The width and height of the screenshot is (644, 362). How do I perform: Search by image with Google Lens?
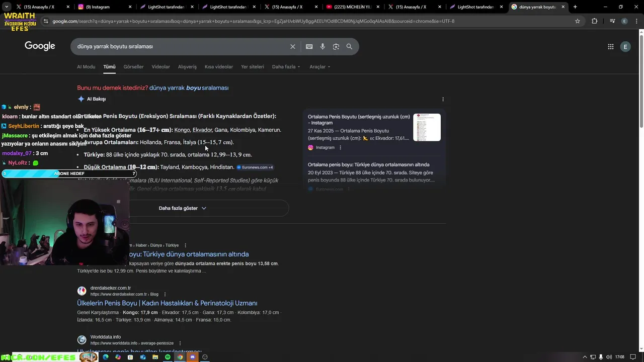tap(336, 46)
